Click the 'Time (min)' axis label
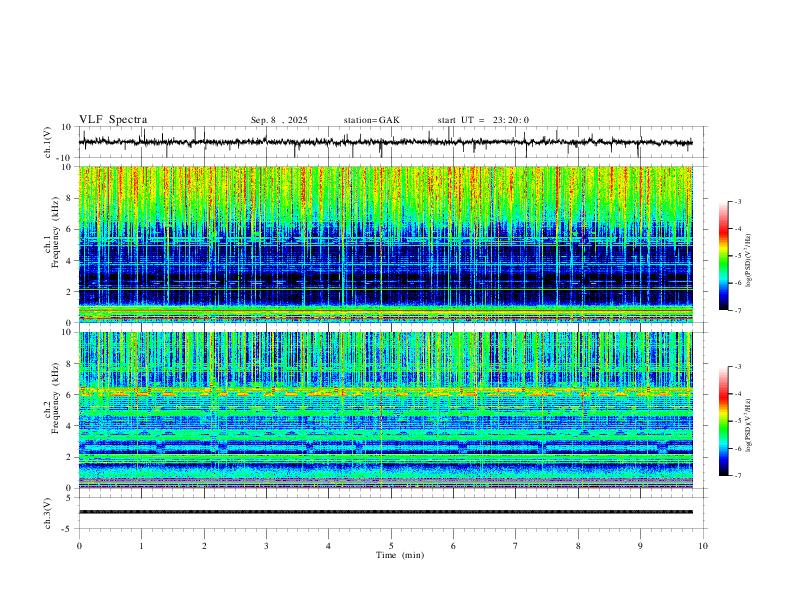This screenshot has width=792, height=612. (400, 555)
